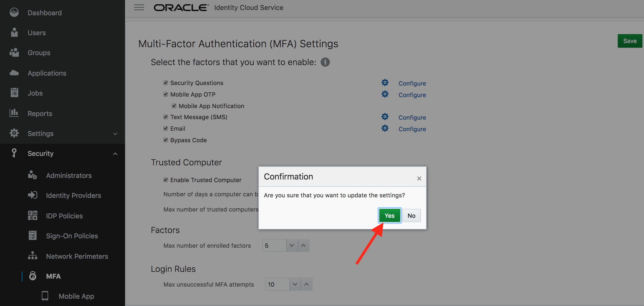
Task: Click Configure link for Mobile App OTP
Action: [412, 95]
